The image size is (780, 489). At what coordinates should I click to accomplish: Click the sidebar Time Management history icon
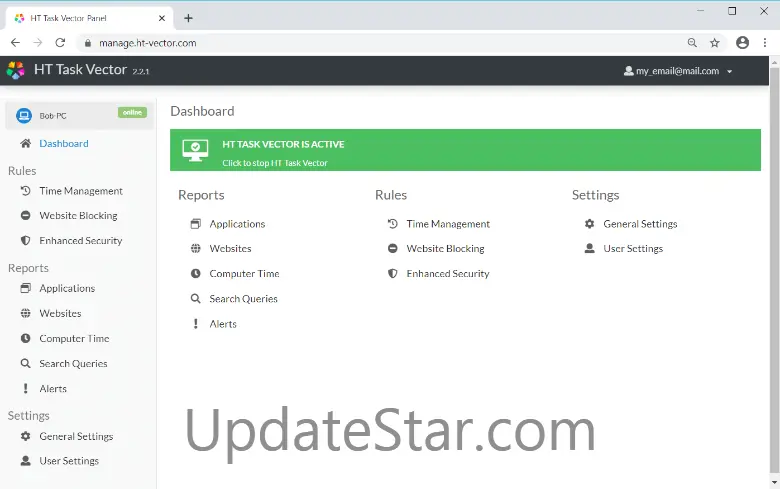tap(25, 191)
